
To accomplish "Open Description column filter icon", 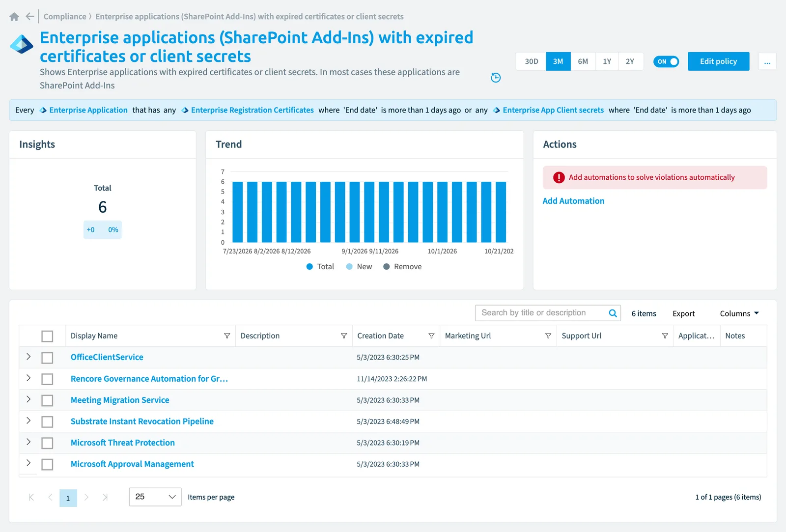I will tap(344, 336).
